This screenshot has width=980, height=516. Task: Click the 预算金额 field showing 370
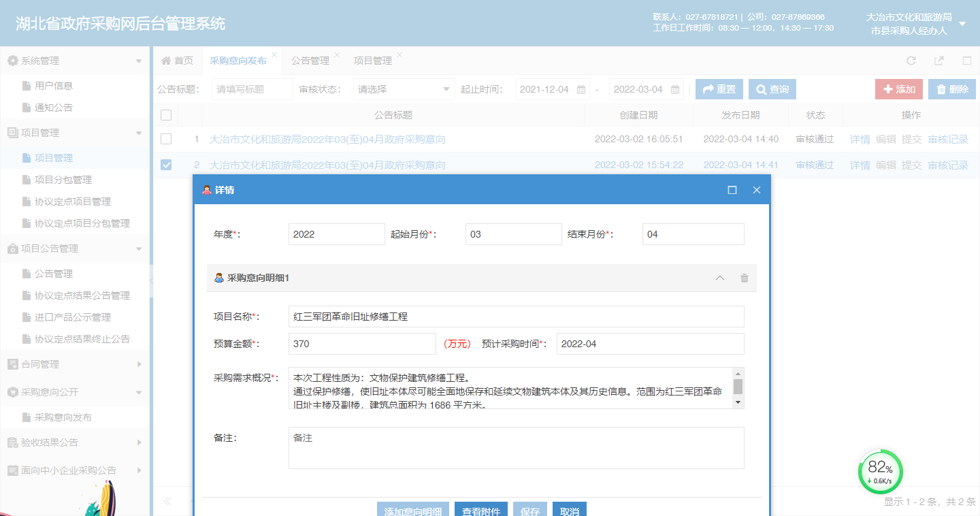[x=362, y=344]
